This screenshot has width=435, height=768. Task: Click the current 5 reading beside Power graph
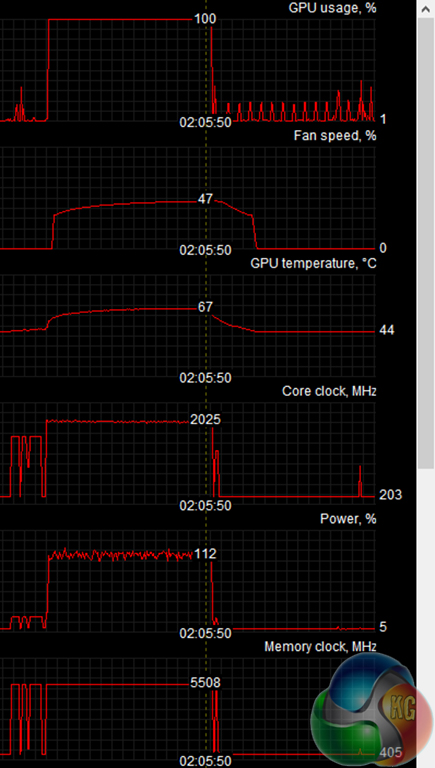(x=383, y=626)
